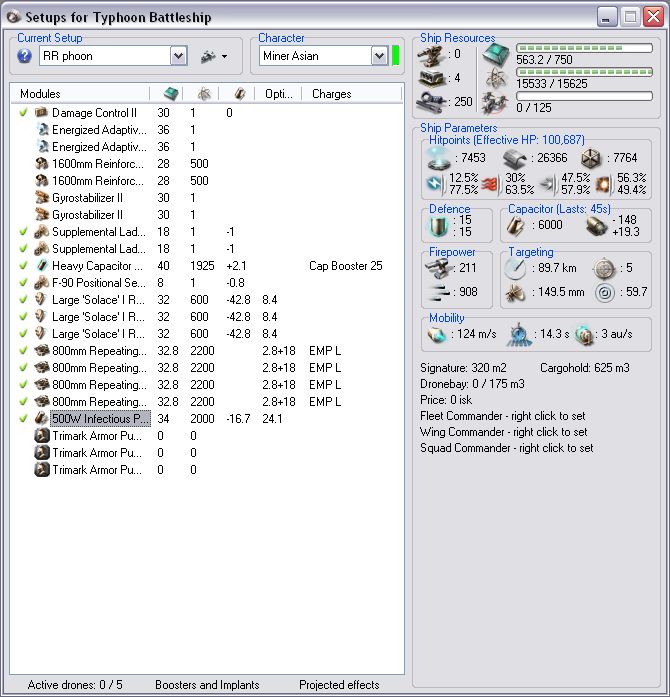Click the Price: 0 isk value

[446, 400]
